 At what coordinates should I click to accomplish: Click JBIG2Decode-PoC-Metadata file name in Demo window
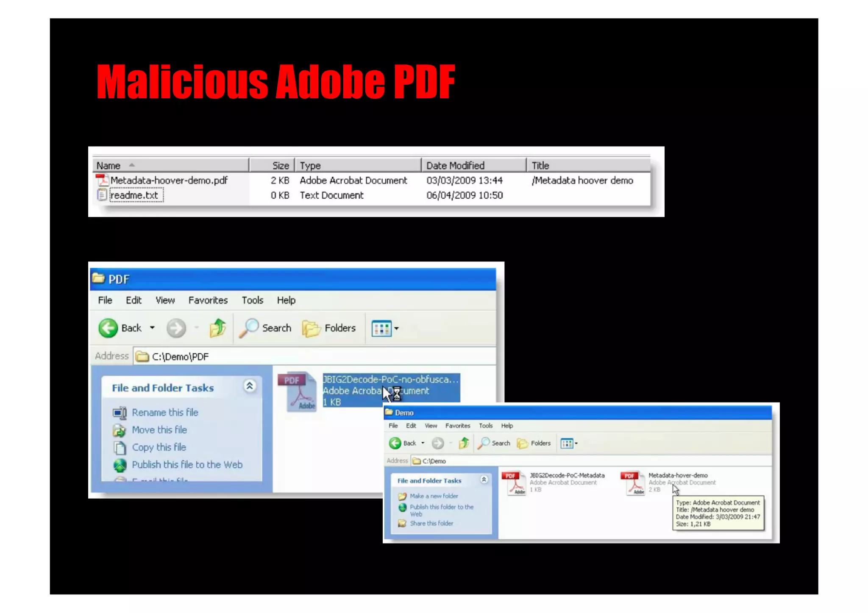point(567,476)
